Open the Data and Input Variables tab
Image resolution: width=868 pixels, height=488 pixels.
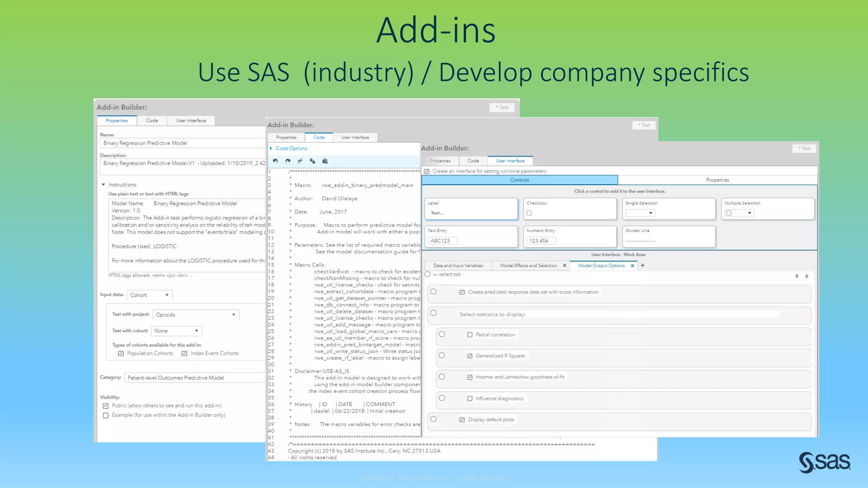point(458,266)
